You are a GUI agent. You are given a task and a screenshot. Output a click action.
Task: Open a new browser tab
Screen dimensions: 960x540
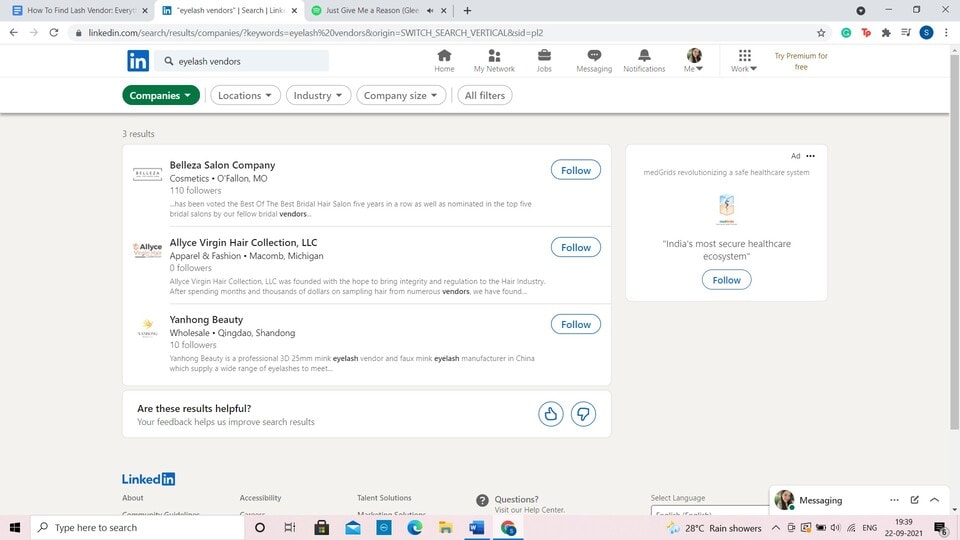[467, 10]
